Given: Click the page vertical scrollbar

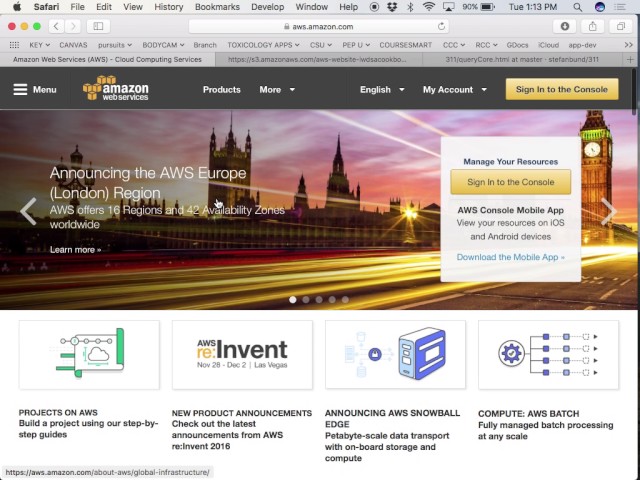Looking at the screenshot, I should tap(634, 90).
